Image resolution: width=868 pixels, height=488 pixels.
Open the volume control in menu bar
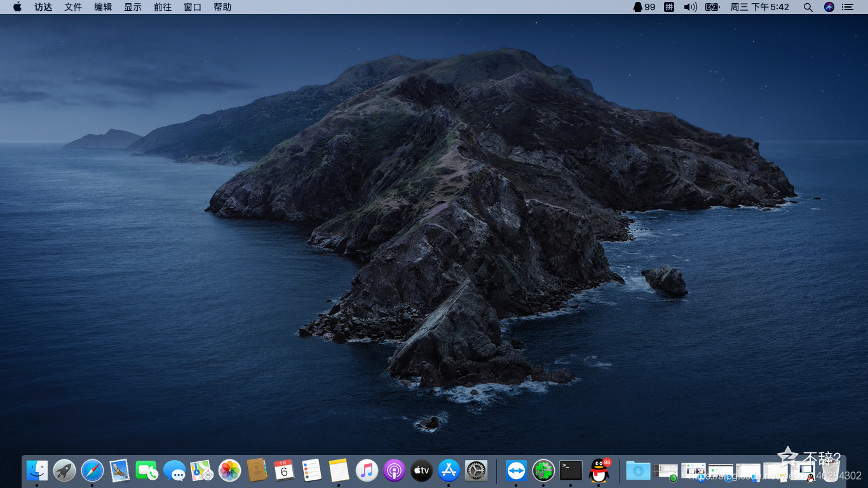690,7
